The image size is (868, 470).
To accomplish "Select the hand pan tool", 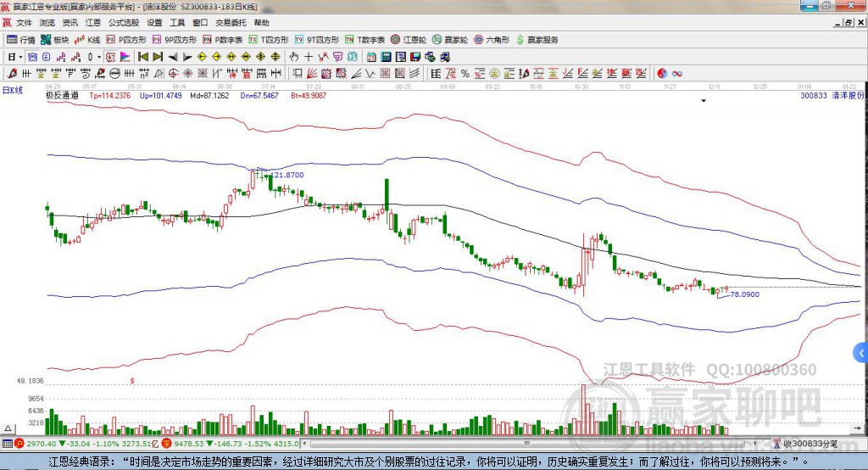I will tap(294, 57).
